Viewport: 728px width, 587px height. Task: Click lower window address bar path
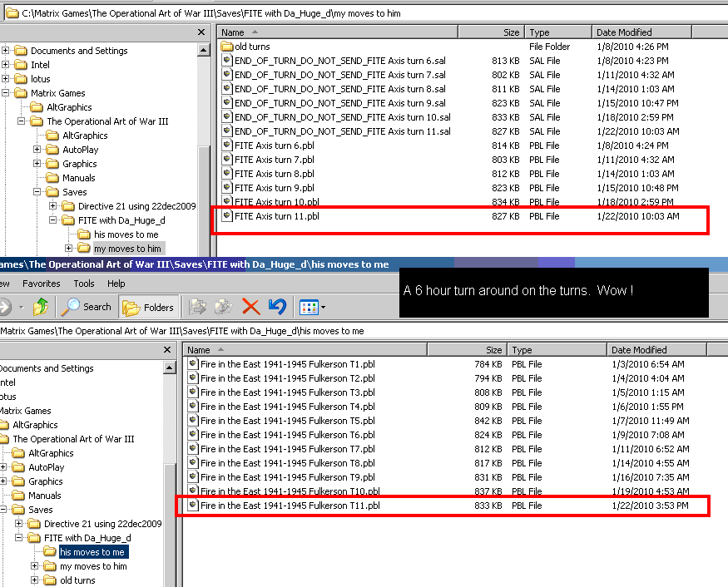pyautogui.click(x=364, y=331)
